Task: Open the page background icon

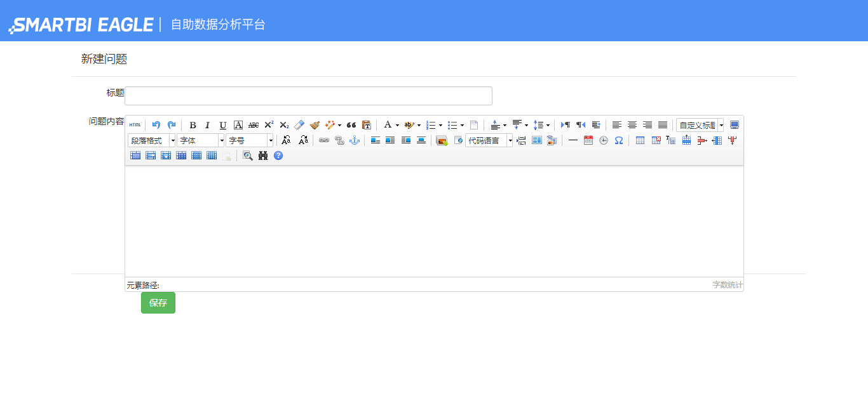Action: pyautogui.click(x=552, y=140)
